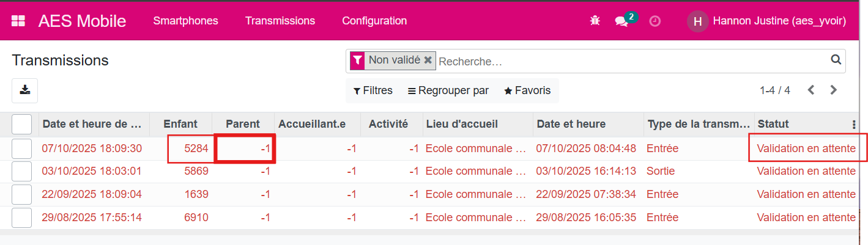Open the activities clock icon

coord(655,21)
